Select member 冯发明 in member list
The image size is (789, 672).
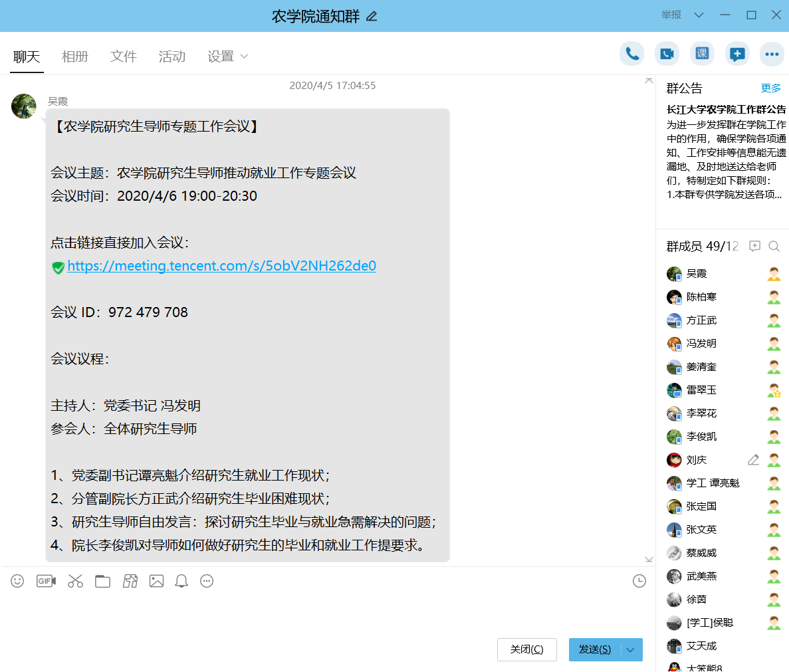tap(701, 344)
